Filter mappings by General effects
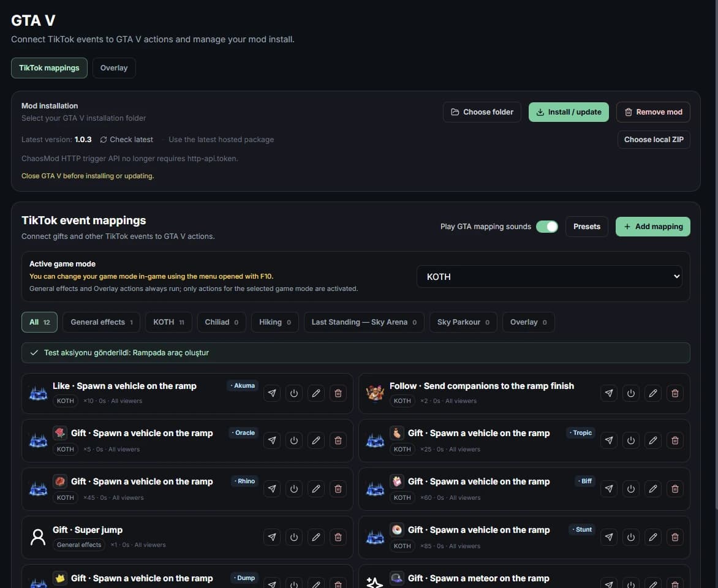 (101, 322)
